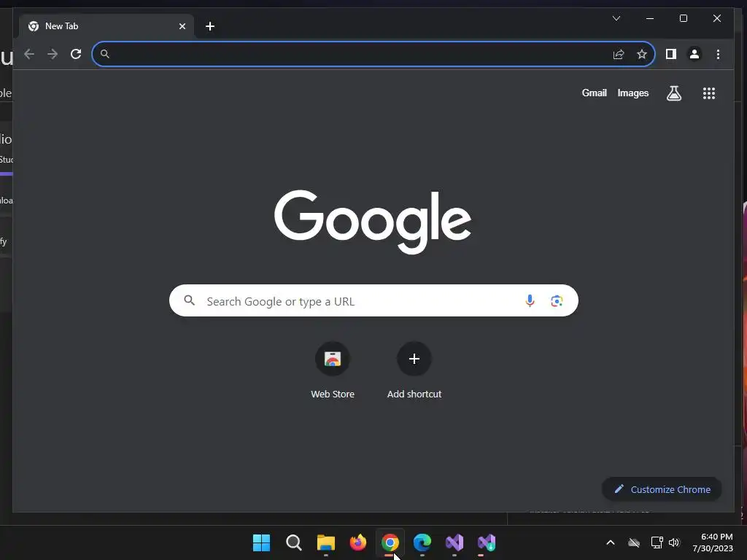Image resolution: width=747 pixels, height=560 pixels.
Task: Show hidden system tray icons chevron
Action: [x=611, y=542]
